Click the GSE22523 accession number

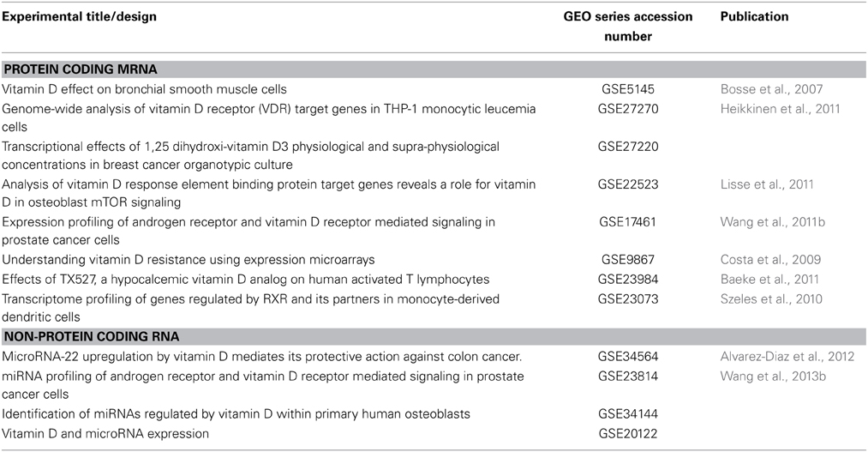point(628,184)
